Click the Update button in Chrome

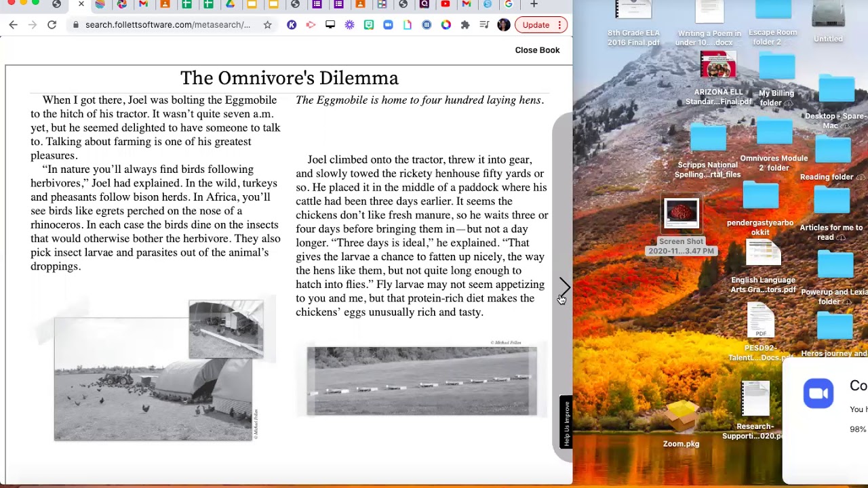click(540, 25)
